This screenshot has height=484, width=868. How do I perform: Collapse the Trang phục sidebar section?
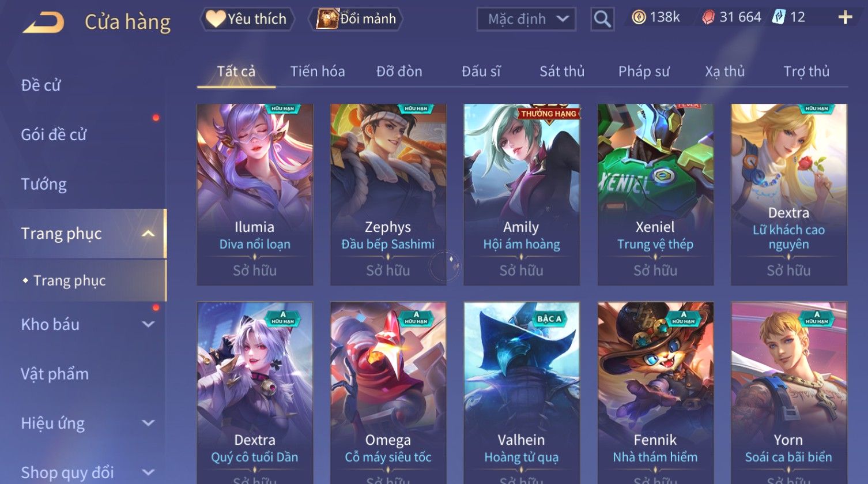coord(148,234)
